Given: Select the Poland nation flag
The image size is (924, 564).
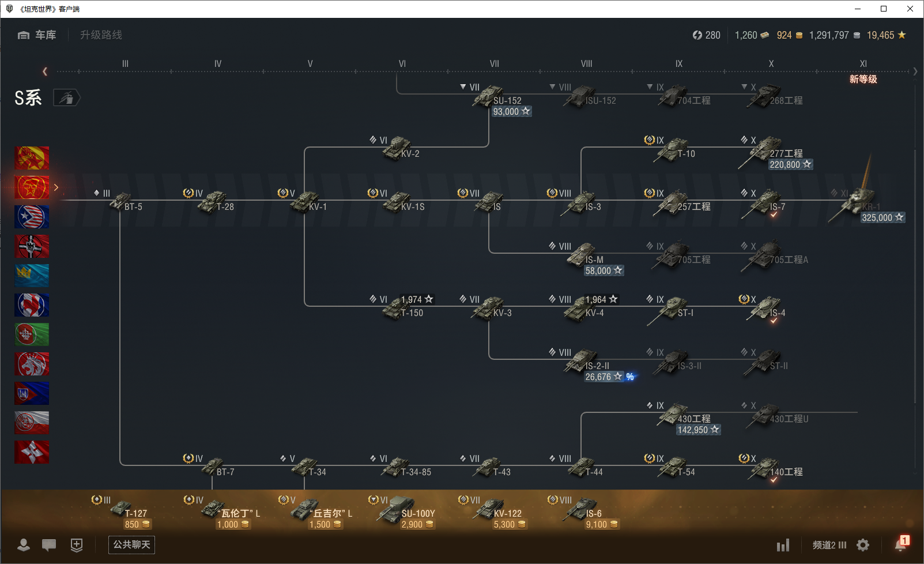Looking at the screenshot, I should pos(32,423).
